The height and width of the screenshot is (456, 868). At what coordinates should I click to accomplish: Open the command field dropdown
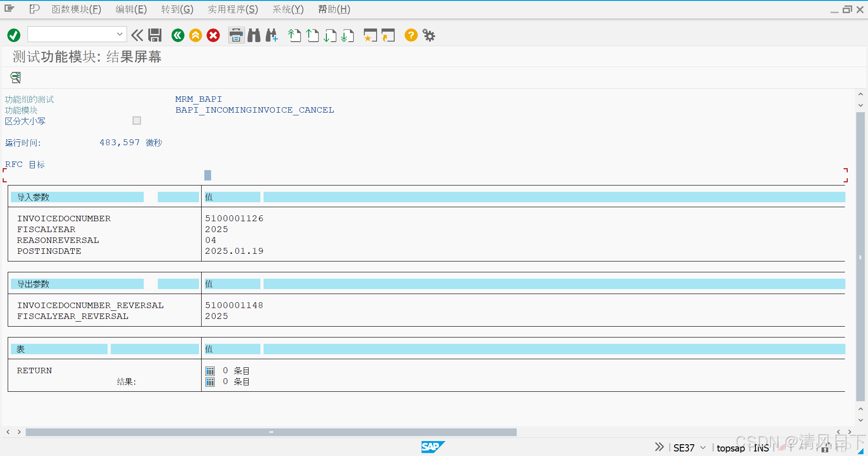click(x=119, y=34)
